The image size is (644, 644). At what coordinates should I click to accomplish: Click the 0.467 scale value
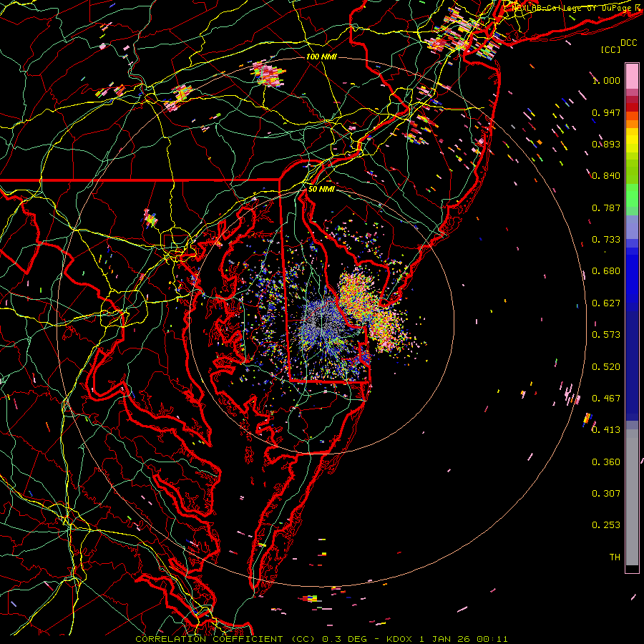click(606, 399)
